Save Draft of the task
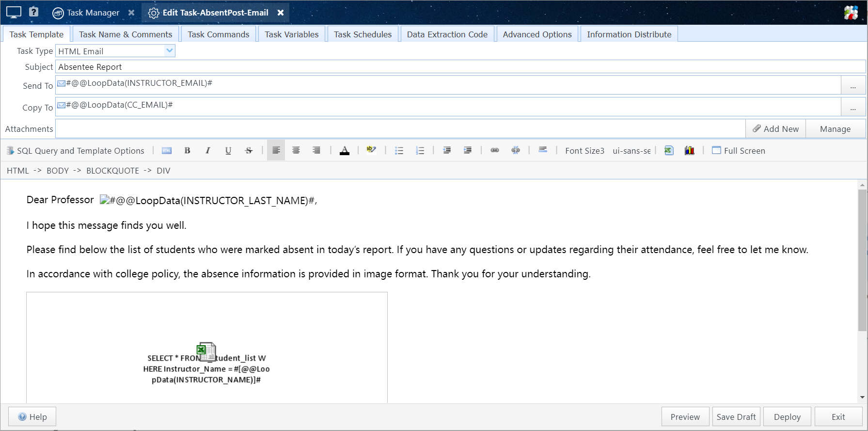Screen dimensions: 868x431 pos(736,417)
